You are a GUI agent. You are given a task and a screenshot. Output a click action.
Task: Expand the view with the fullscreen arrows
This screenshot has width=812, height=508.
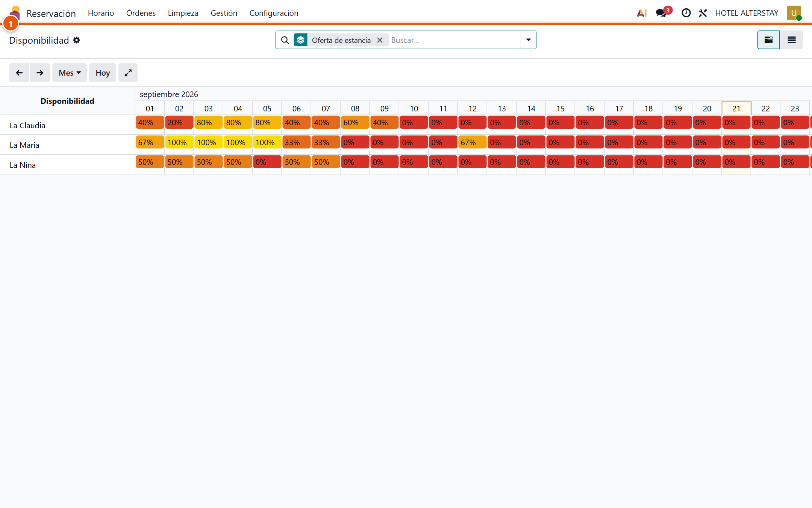pyautogui.click(x=128, y=73)
